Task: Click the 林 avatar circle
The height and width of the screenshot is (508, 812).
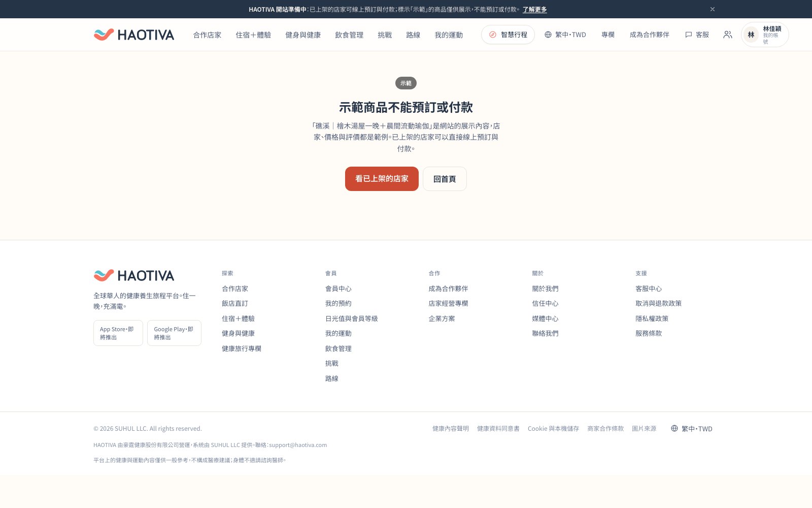Action: 751,35
